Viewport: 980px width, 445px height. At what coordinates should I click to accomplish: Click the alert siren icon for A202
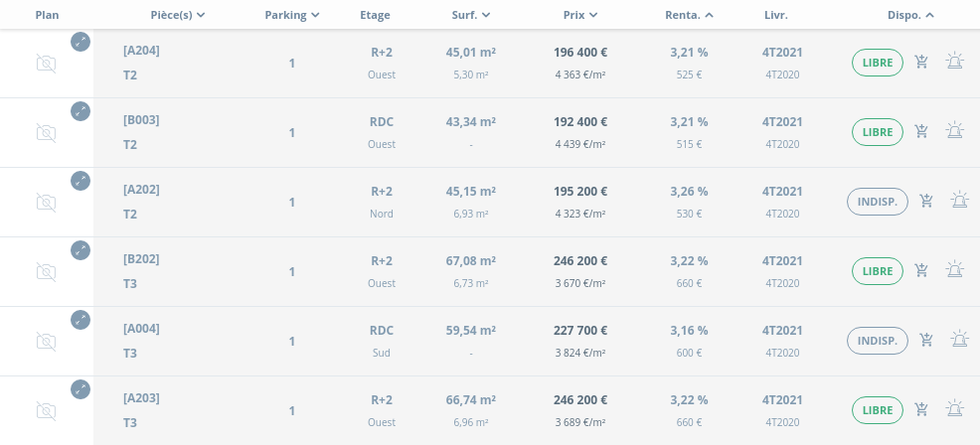(959, 201)
